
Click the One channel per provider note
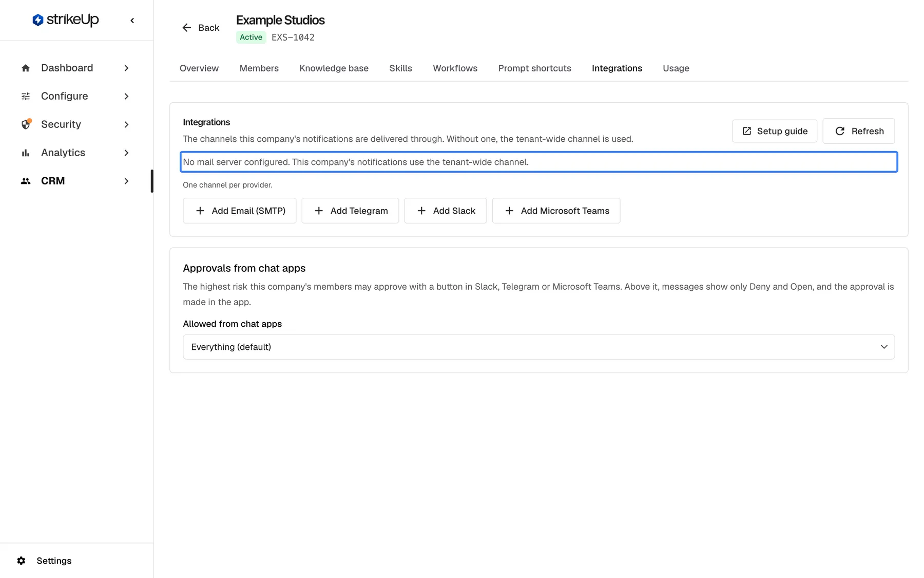(x=228, y=185)
